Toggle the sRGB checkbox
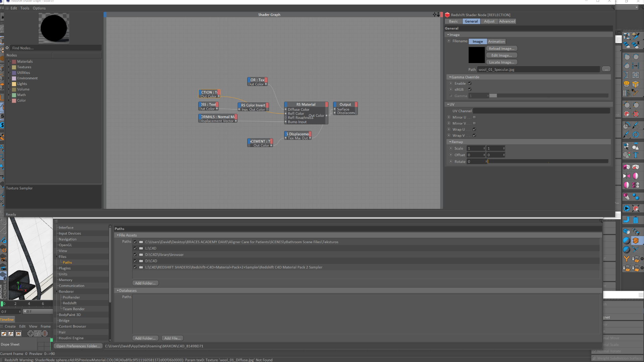Screen dimensions: 644x362 (x=470, y=89)
